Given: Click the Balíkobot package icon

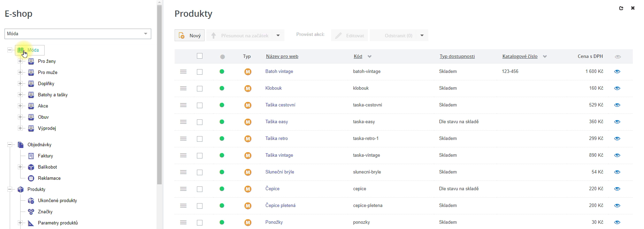Looking at the screenshot, I should click(31, 167).
